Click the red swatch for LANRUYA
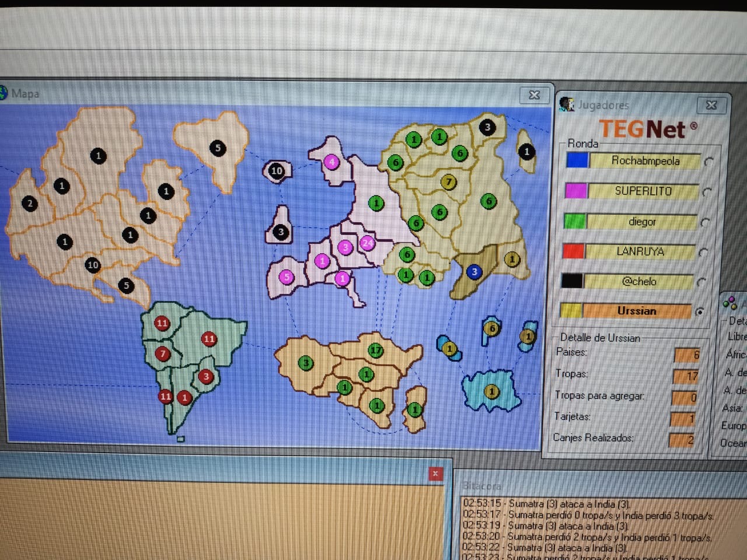Viewport: 747px width, 560px height. coord(573,251)
